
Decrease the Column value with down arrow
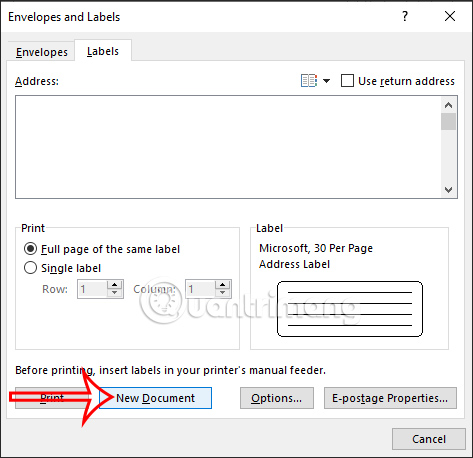[223, 293]
